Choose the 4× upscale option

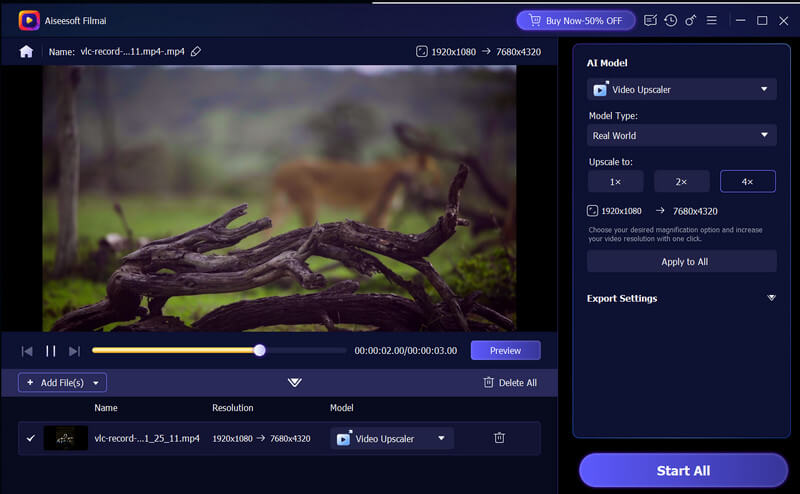(748, 181)
